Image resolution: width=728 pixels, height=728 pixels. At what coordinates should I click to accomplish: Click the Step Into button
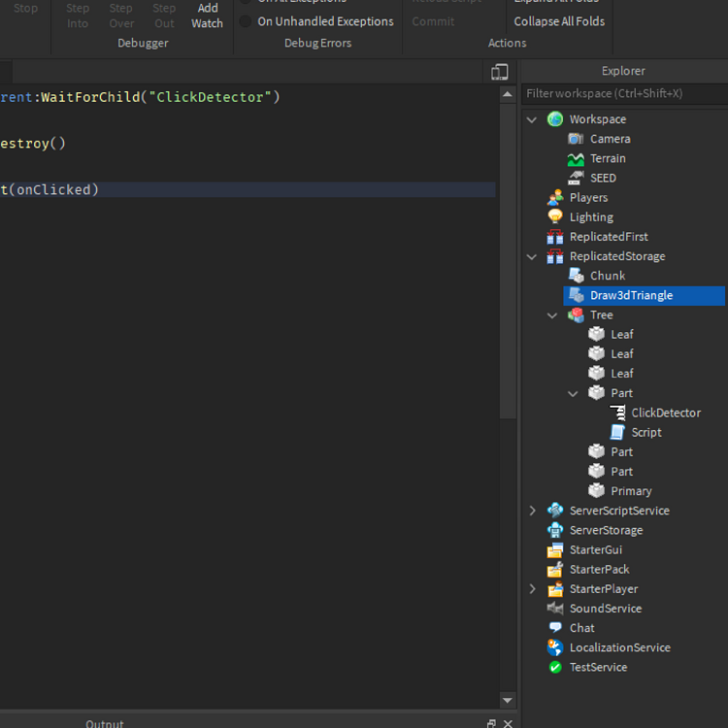click(77, 16)
